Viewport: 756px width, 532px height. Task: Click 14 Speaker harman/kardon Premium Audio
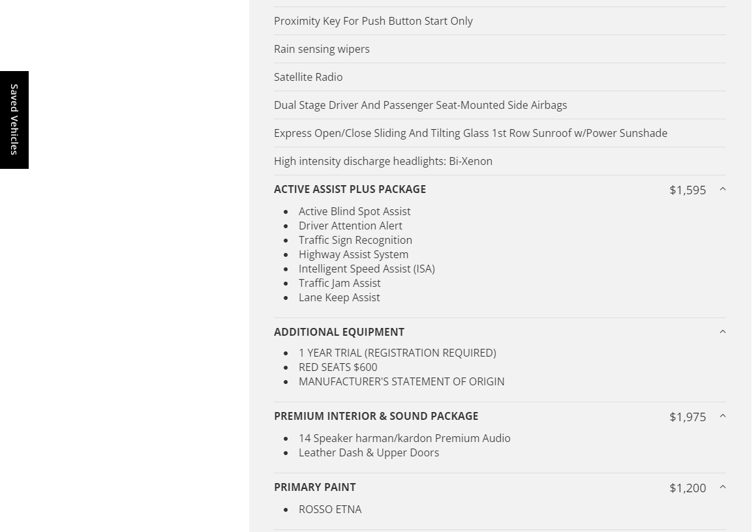click(x=404, y=438)
